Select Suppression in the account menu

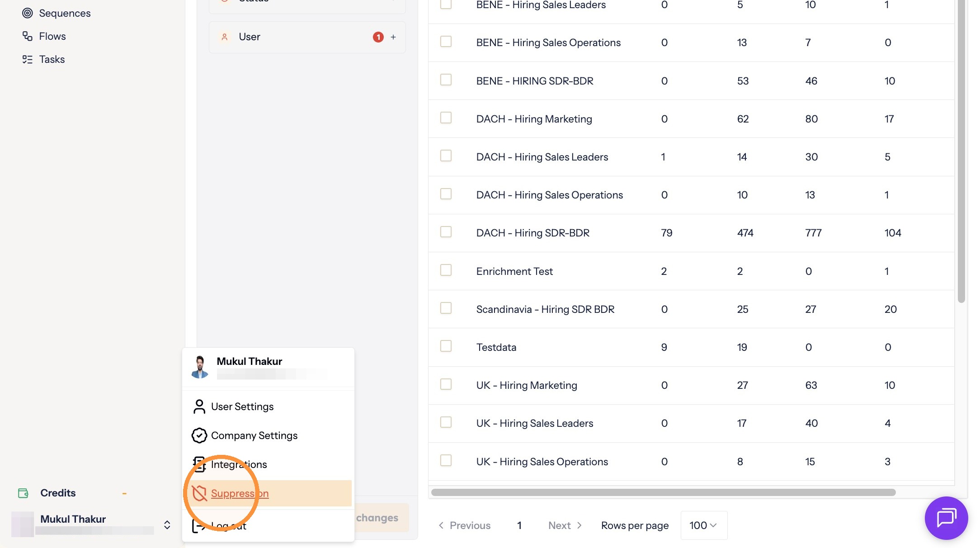click(x=268, y=493)
